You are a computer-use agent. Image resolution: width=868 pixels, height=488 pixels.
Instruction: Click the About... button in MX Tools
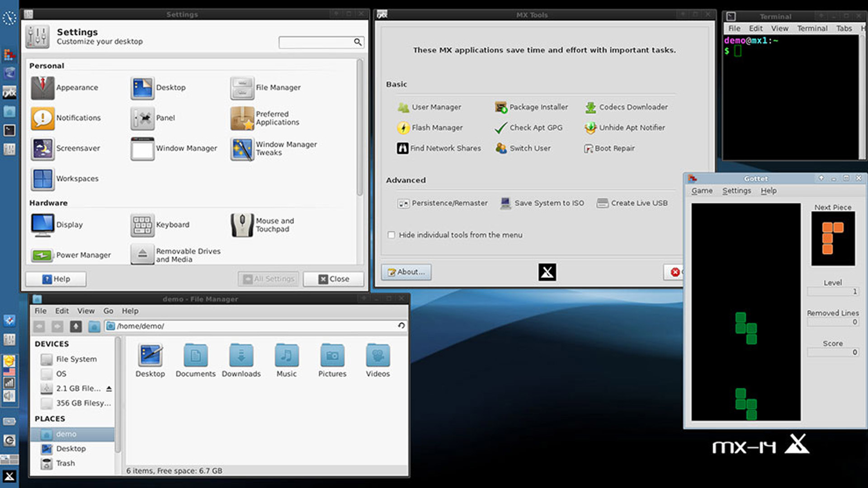coord(406,272)
